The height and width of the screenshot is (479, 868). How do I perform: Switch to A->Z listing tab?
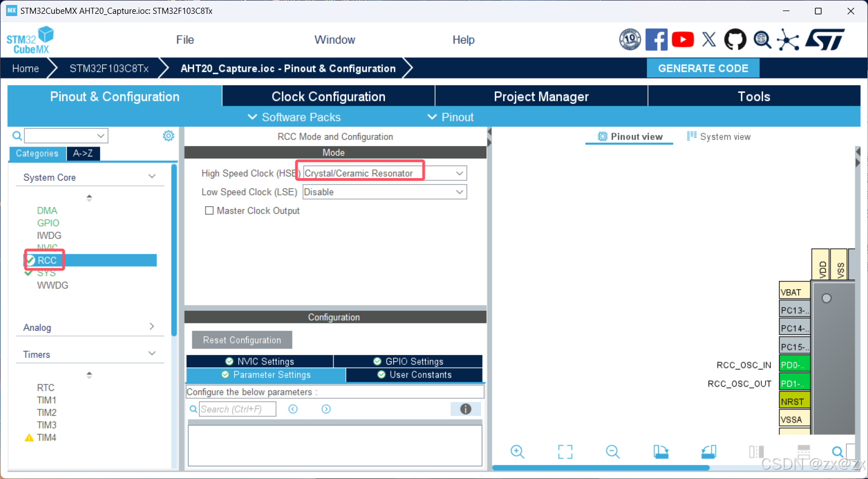tap(83, 153)
